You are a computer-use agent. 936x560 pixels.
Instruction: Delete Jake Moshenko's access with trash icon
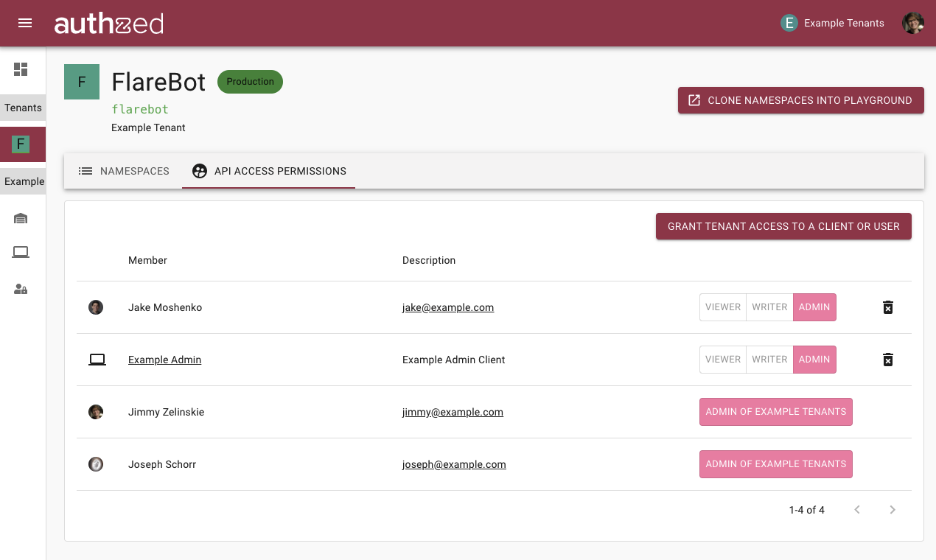coord(888,307)
